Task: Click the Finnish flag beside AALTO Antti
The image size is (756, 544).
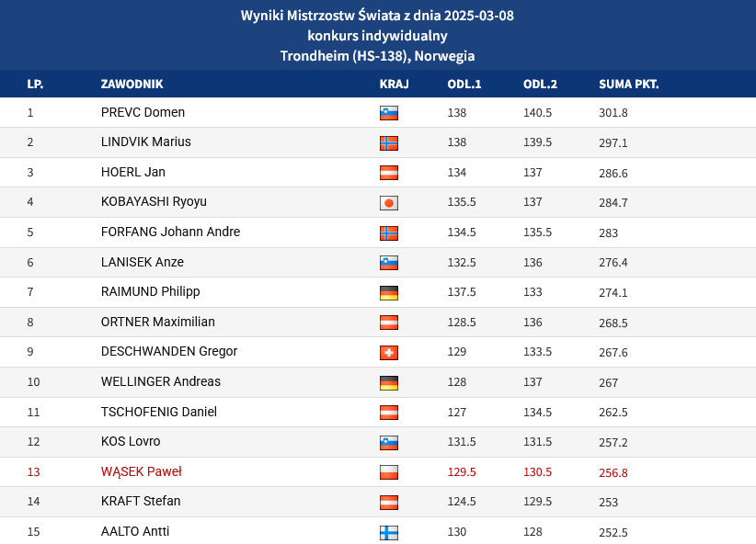Action: [x=389, y=532]
